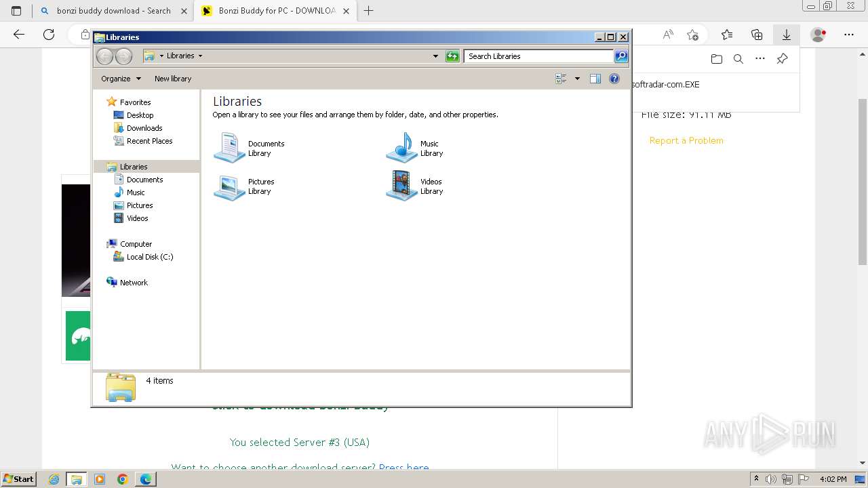Expand the view options dropdown arrow
868x488 pixels.
[577, 79]
